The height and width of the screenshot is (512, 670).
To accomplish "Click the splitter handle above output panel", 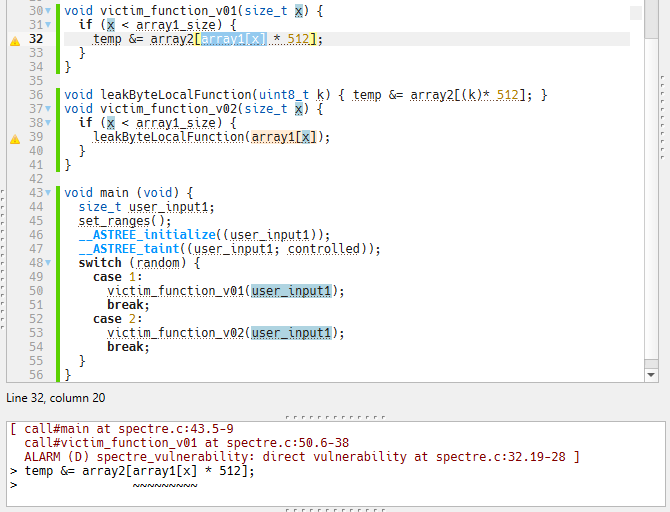I will [x=335, y=417].
